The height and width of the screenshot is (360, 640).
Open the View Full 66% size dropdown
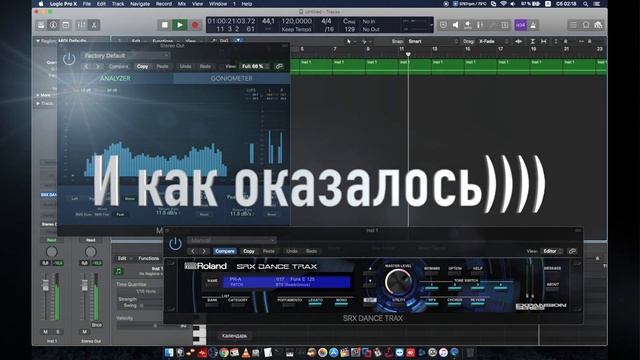[255, 66]
